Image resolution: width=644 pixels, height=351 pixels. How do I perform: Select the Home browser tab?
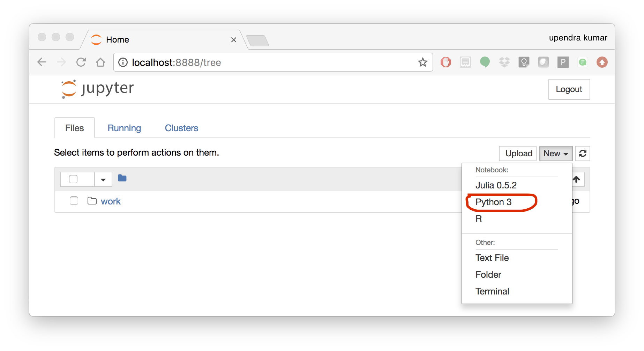pos(164,40)
